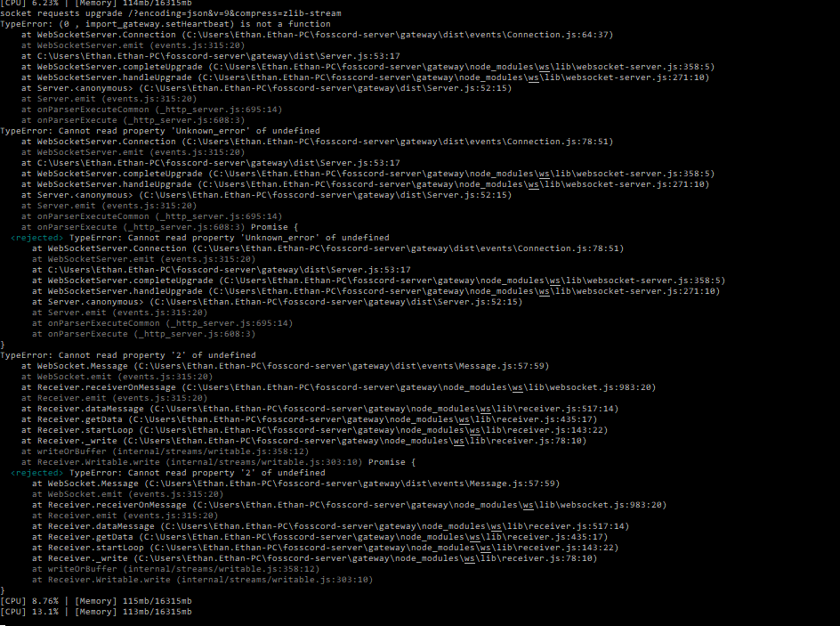Image resolution: width=840 pixels, height=626 pixels.
Task: Click the CPU 13.1% status line
Action: (x=95, y=612)
